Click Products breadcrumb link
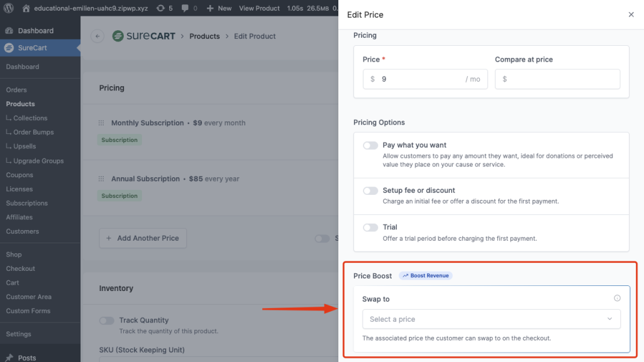644x362 pixels. coord(204,36)
